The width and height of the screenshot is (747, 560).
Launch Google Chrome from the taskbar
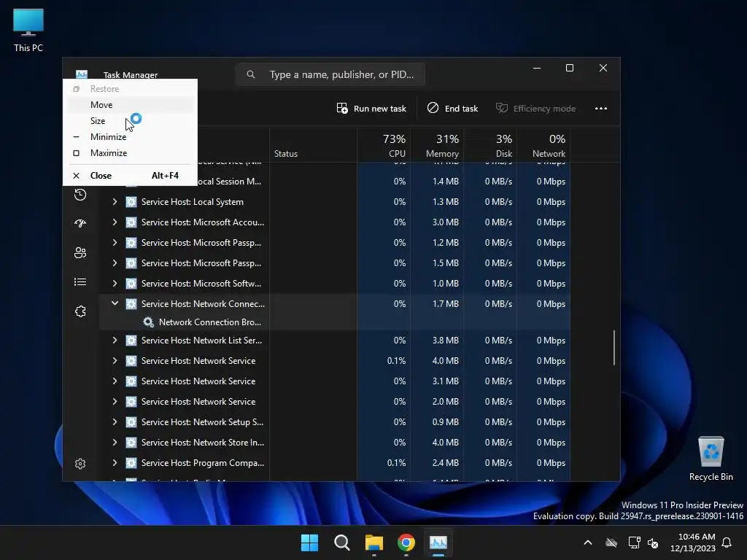point(406,542)
